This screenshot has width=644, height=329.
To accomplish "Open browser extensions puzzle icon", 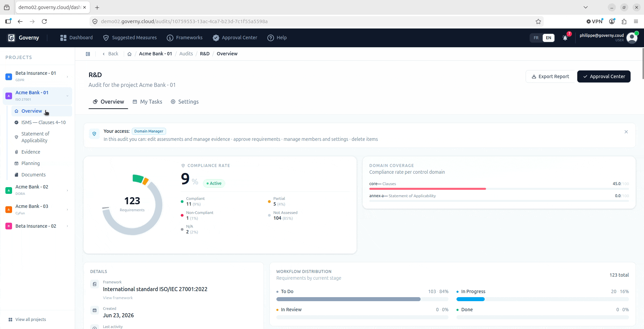I will (x=624, y=21).
